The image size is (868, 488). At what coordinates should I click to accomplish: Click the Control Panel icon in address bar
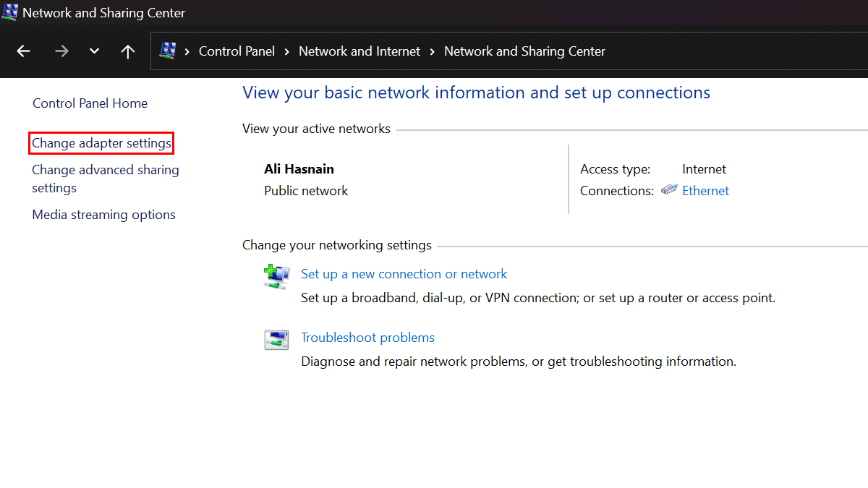coord(169,51)
